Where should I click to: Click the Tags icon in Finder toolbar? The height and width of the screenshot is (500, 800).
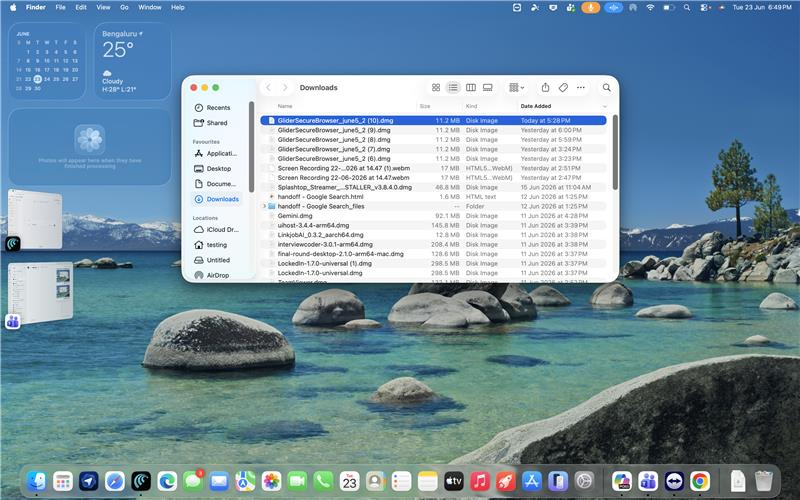(563, 88)
